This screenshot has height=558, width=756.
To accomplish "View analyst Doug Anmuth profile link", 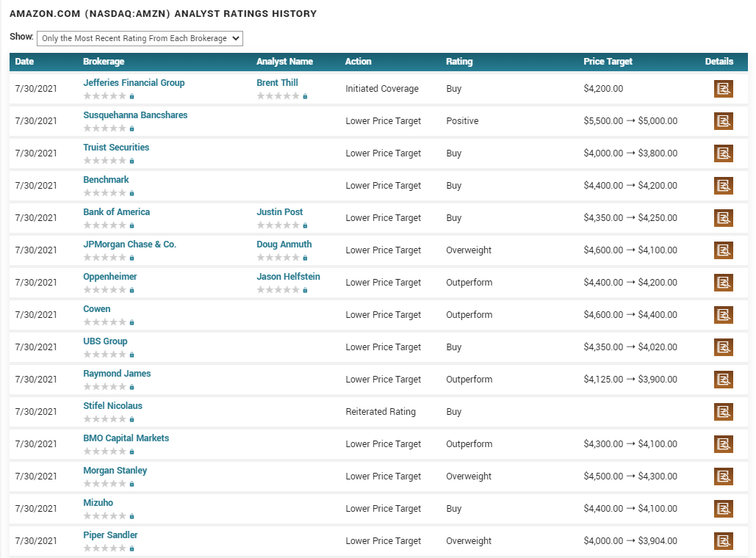I will pyautogui.click(x=284, y=244).
